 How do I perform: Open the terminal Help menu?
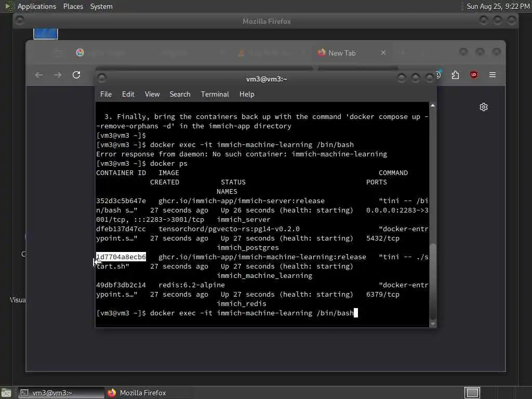point(247,95)
